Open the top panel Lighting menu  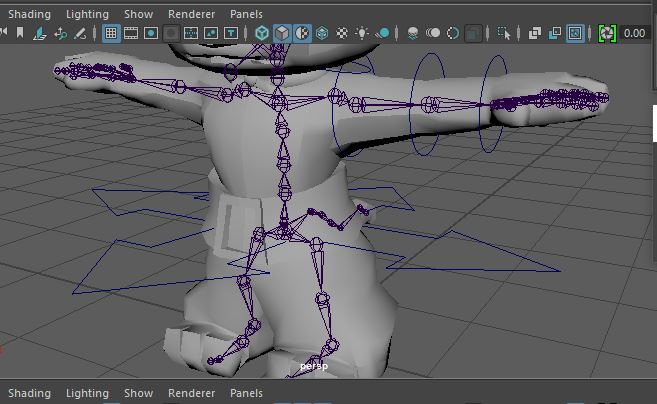click(87, 14)
